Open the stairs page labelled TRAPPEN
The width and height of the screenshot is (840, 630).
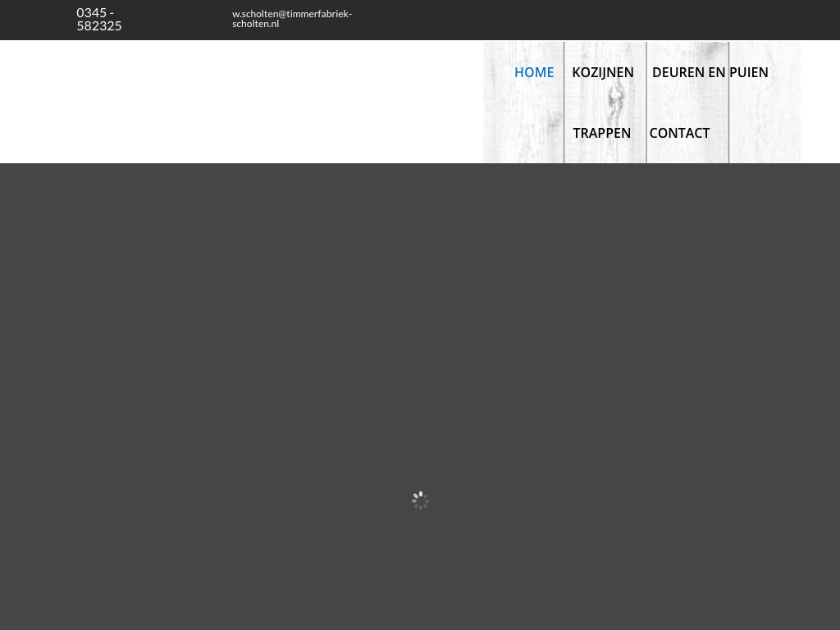click(x=601, y=133)
